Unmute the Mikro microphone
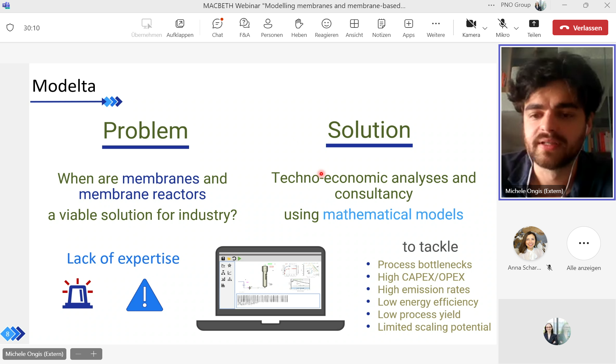The image size is (616, 364). (x=502, y=28)
